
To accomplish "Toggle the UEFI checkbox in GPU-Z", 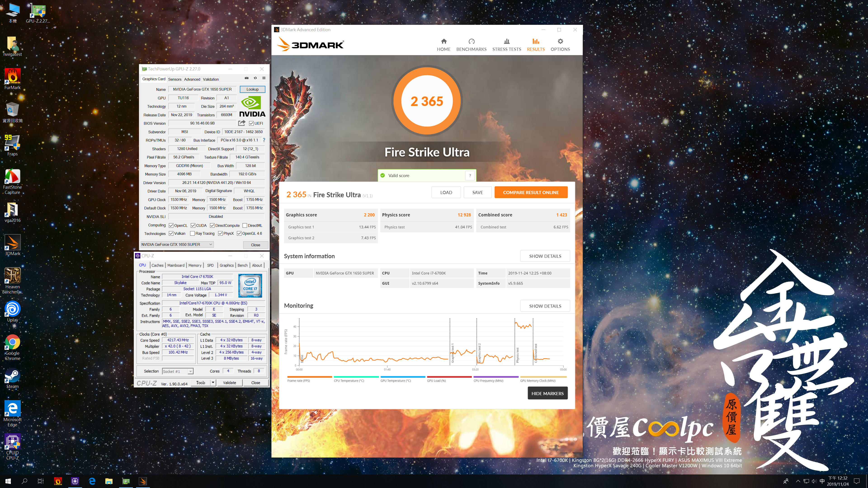I will coord(251,123).
